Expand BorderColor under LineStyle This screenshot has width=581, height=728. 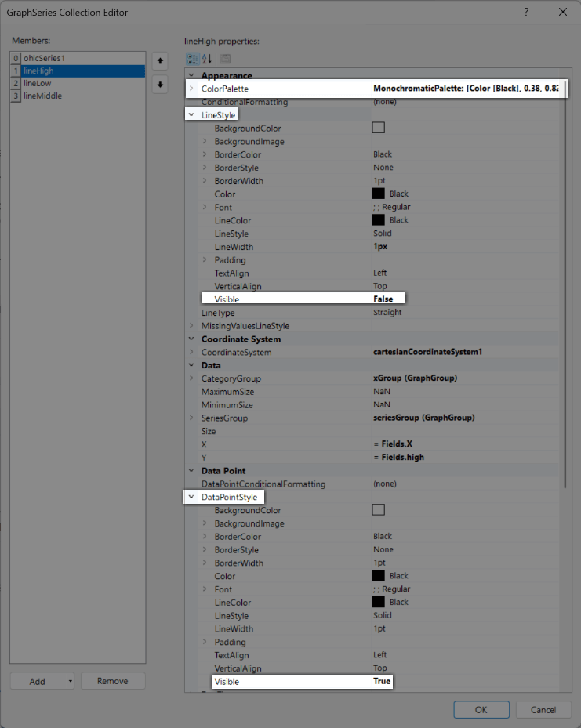pyautogui.click(x=205, y=154)
